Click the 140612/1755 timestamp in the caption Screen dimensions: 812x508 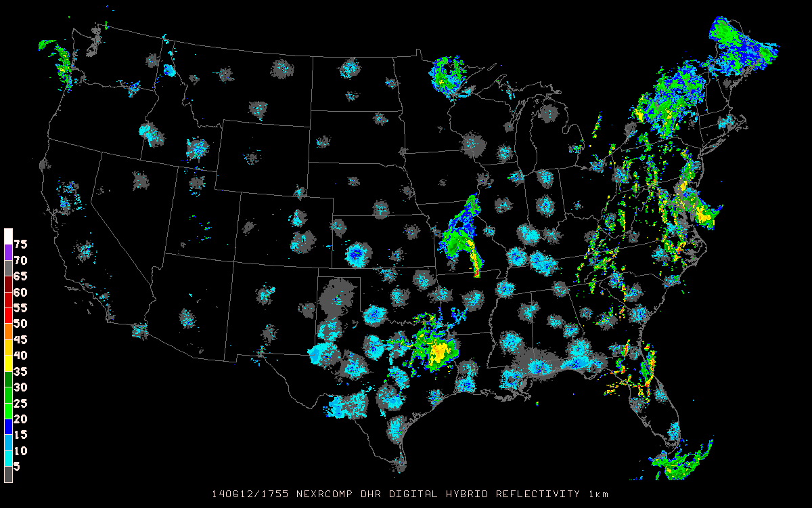246,494
